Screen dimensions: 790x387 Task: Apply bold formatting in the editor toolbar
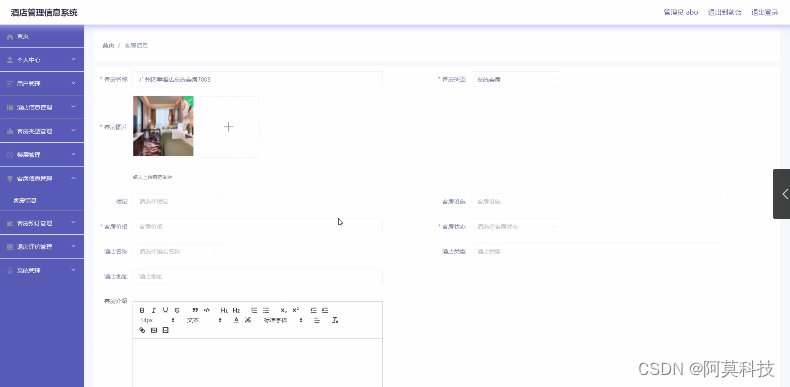click(x=142, y=310)
